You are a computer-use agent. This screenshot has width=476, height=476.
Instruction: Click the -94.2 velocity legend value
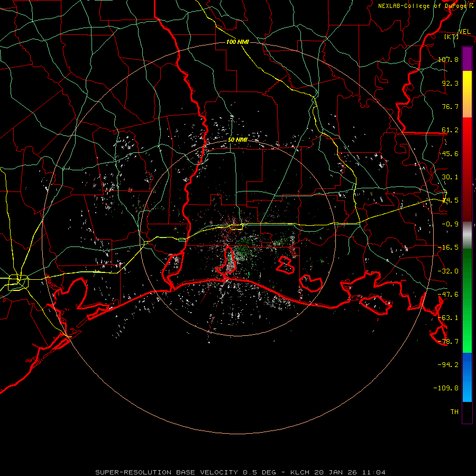[x=448, y=364]
